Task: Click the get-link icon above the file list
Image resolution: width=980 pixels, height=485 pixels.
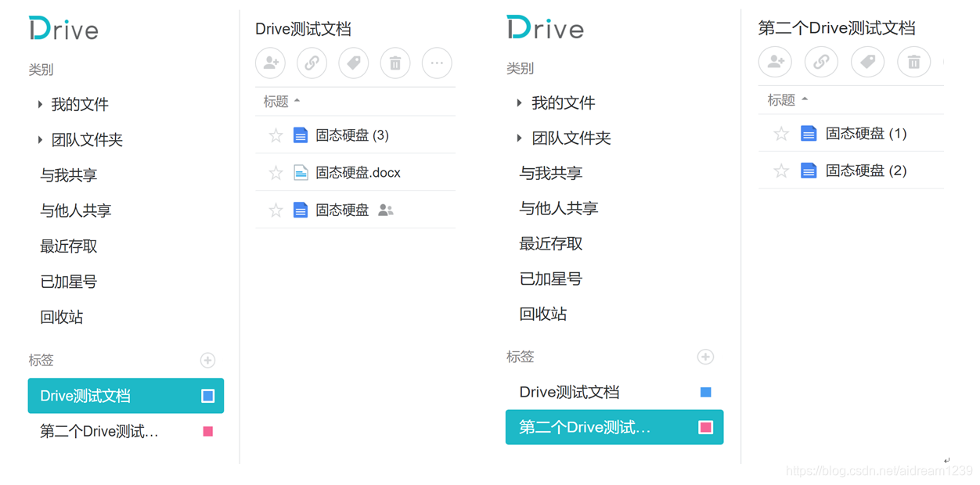Action: point(312,63)
